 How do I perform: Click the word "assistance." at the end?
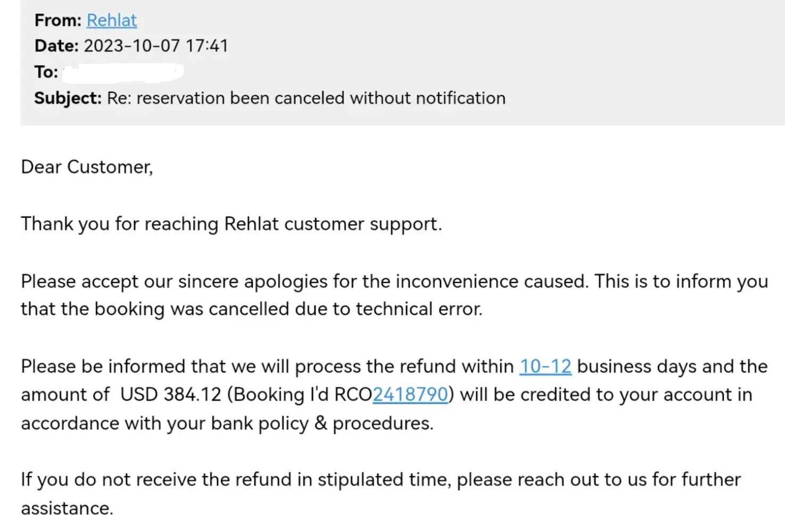click(67, 509)
